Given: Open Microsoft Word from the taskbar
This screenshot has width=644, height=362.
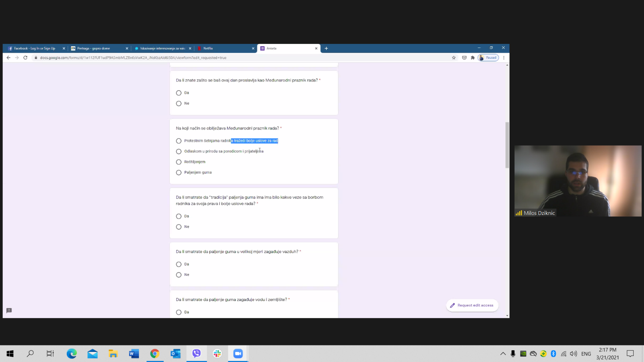Looking at the screenshot, I should 134,354.
